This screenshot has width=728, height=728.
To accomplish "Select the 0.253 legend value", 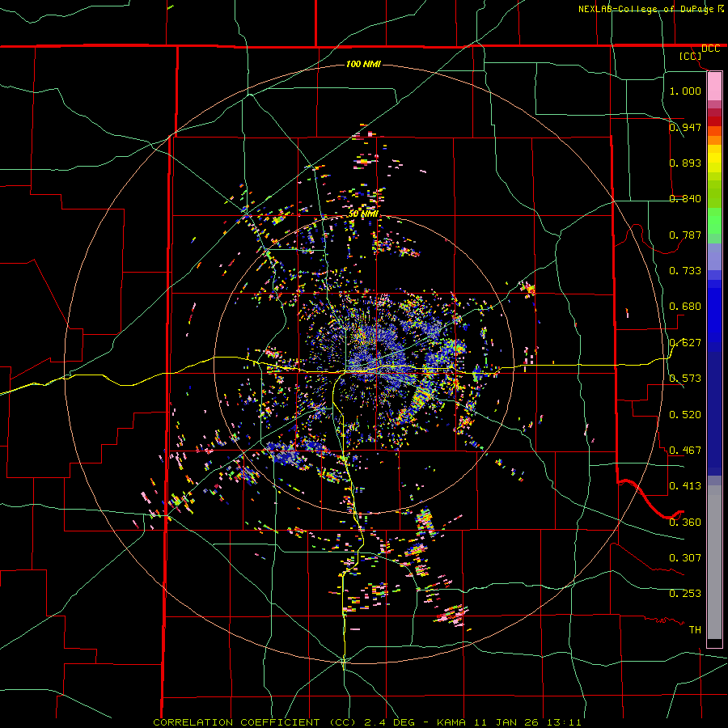I will pos(685,594).
